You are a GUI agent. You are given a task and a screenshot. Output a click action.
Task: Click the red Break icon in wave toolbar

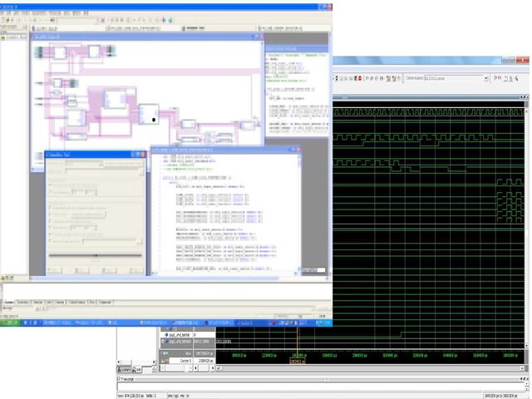point(360,78)
